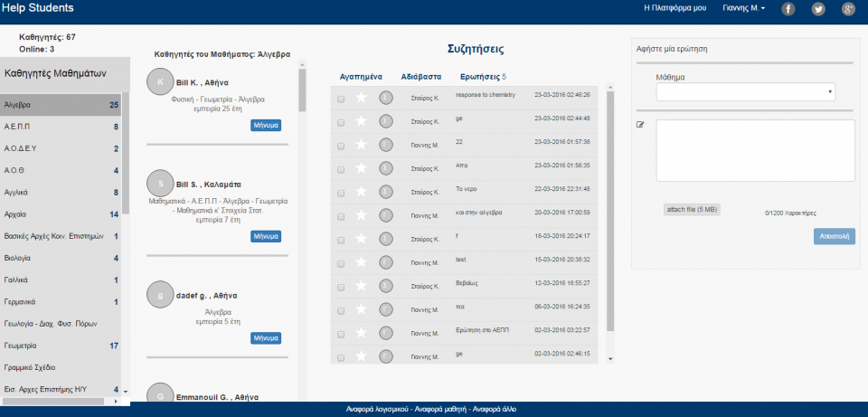Click the Αποστολή send button
The height and width of the screenshot is (417, 868).
pos(834,236)
